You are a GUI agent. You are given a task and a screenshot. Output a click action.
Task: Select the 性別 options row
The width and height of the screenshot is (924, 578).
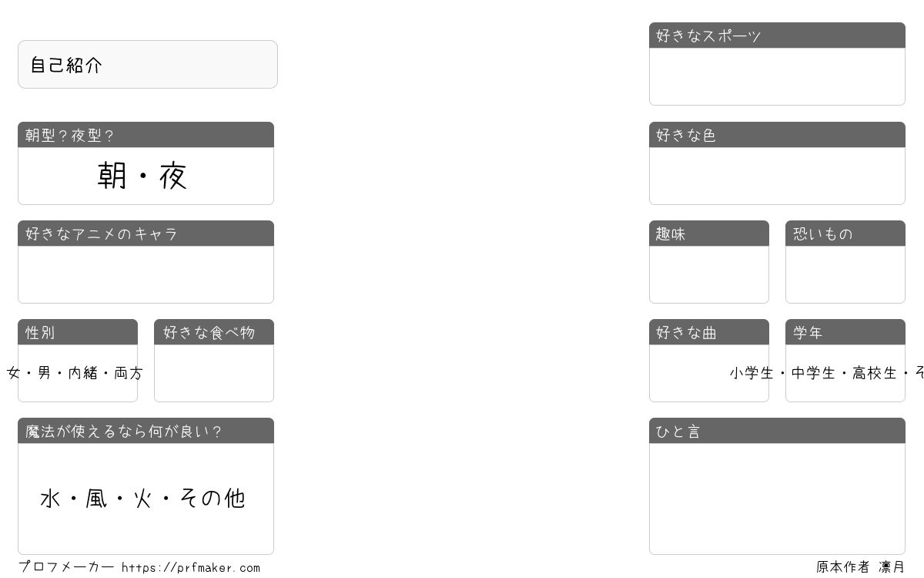75,373
